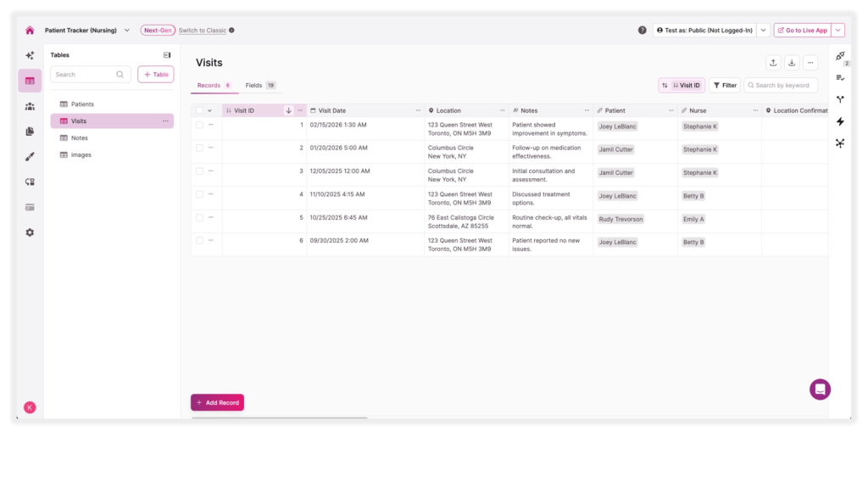This screenshot has width=868, height=504.
Task: Open the extensions icon showing badge 2
Action: click(x=838, y=56)
